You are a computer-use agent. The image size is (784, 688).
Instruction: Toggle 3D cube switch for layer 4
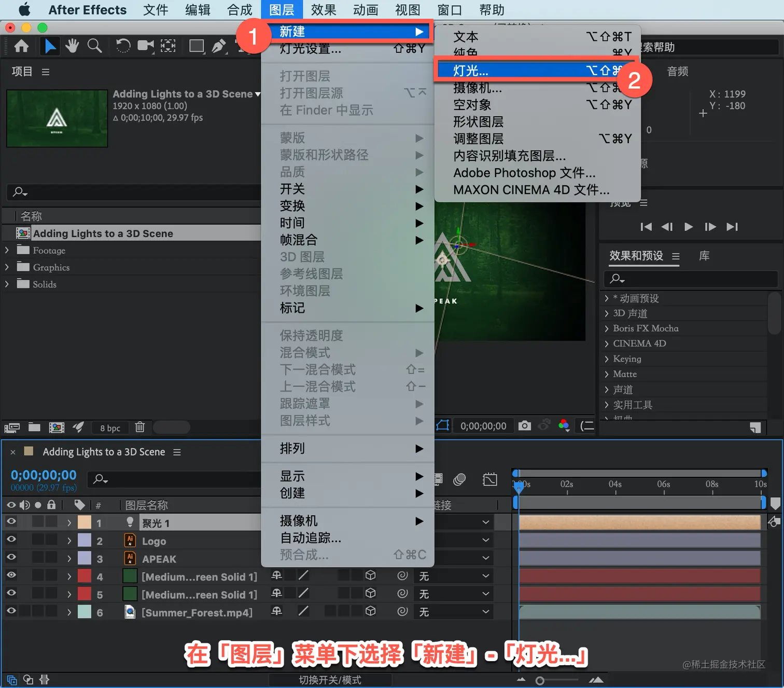point(370,575)
